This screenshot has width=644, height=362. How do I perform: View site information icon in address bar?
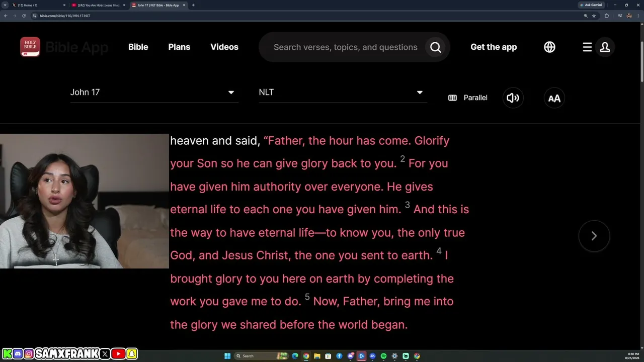coord(35,16)
